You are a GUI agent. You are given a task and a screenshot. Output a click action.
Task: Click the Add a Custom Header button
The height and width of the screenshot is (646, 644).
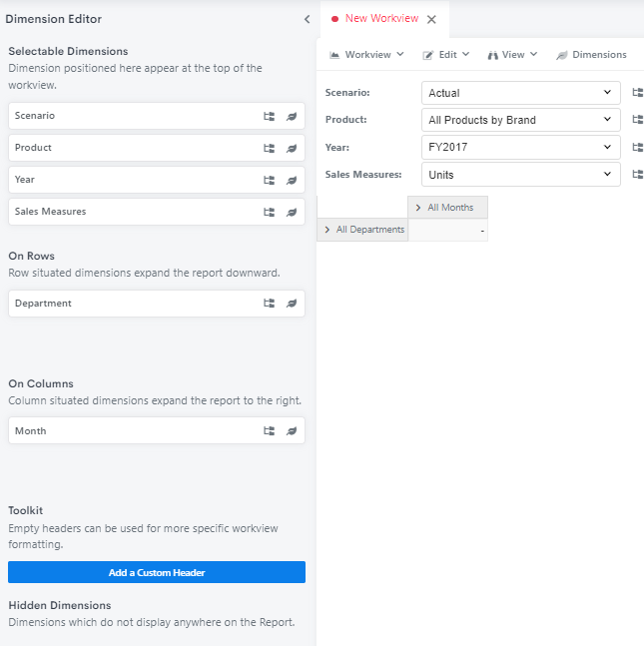157,572
